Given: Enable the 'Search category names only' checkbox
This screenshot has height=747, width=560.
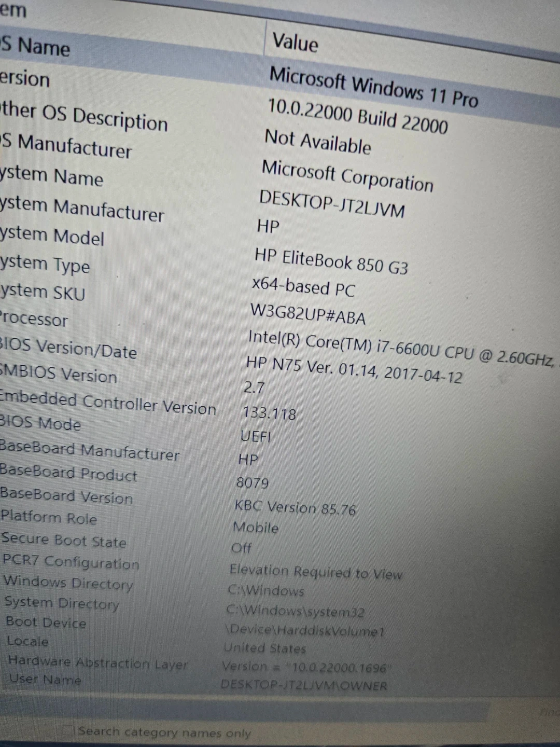Looking at the screenshot, I should pos(67,730).
